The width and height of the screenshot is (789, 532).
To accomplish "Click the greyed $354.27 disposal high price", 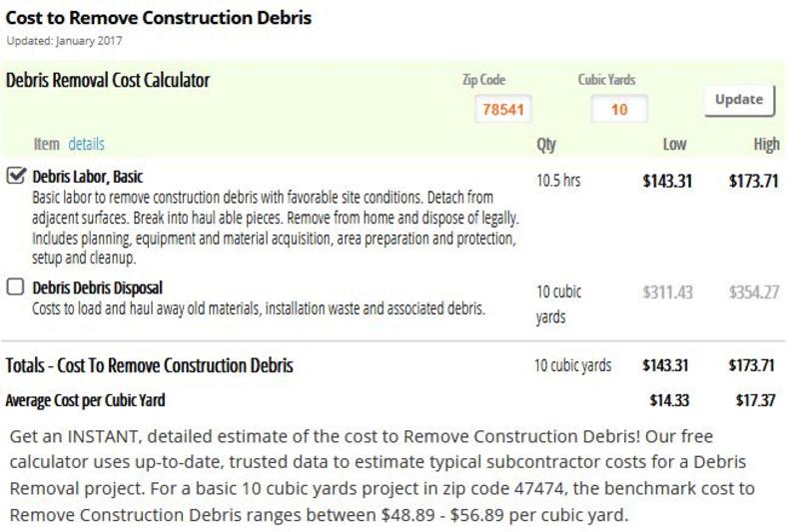I will (754, 292).
